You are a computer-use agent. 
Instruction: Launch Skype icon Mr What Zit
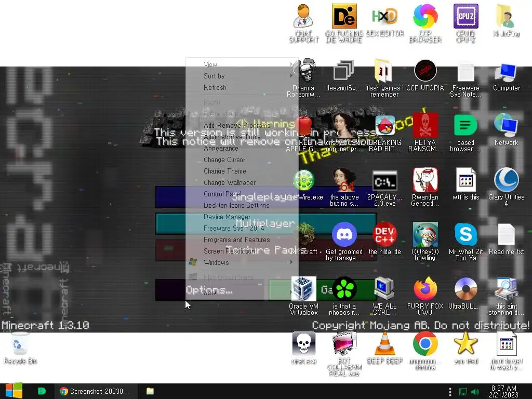pos(465,234)
